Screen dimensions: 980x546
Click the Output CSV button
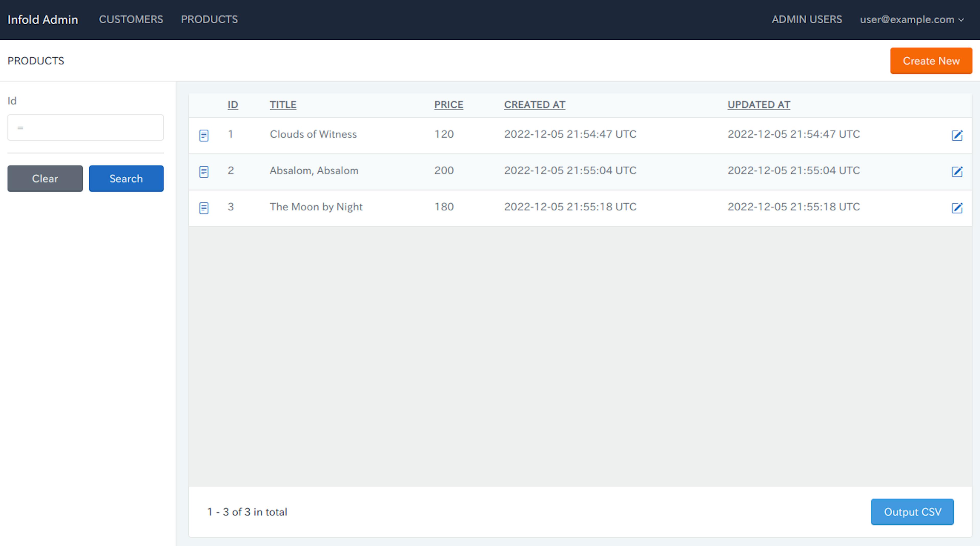(913, 512)
